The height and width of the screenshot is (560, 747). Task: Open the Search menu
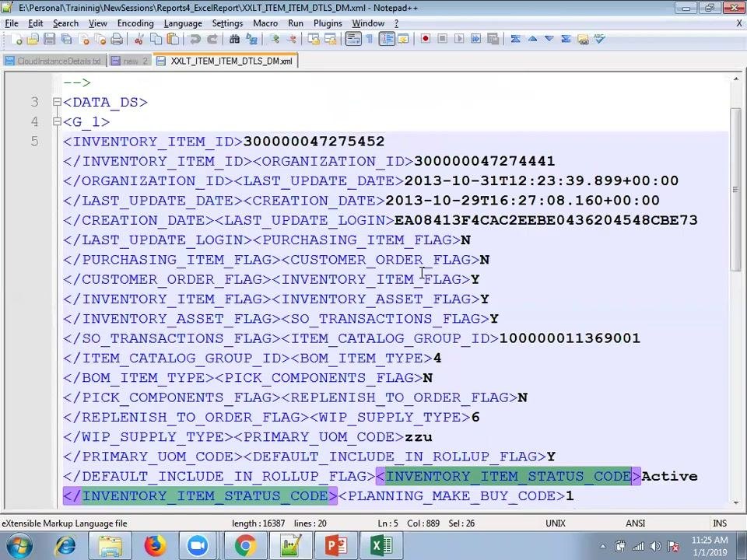point(65,23)
